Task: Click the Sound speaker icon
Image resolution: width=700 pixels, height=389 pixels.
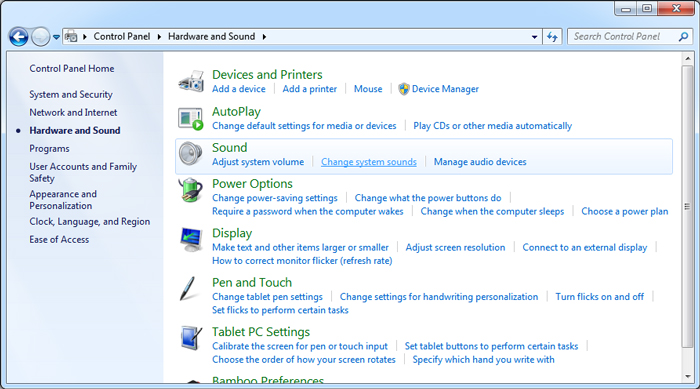Action: 191,154
